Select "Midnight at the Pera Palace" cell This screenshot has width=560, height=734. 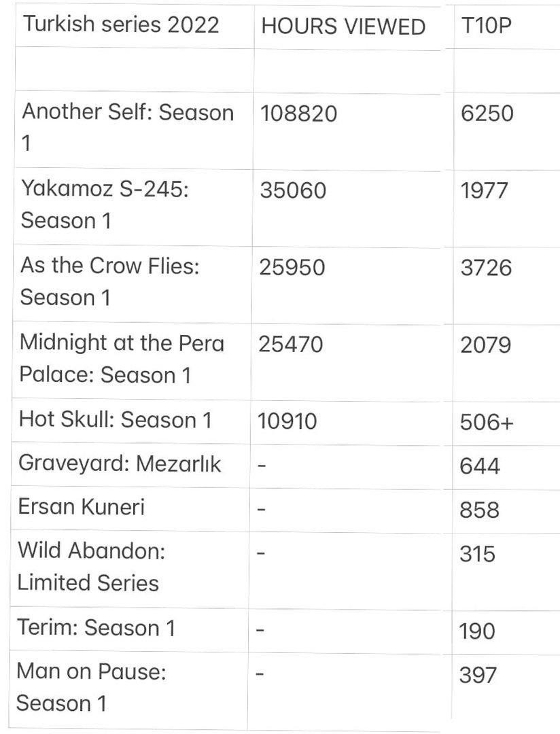pyautogui.click(x=122, y=359)
